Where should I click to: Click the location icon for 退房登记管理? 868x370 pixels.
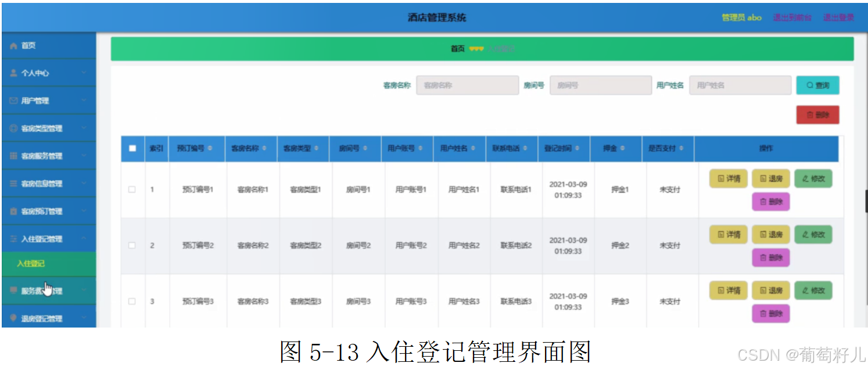tap(14, 317)
